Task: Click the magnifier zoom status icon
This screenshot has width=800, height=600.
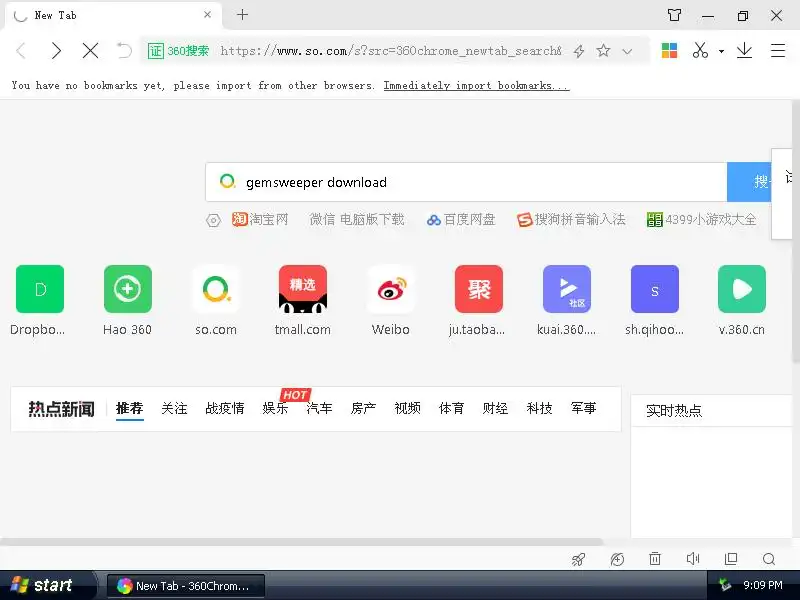Action: (769, 560)
